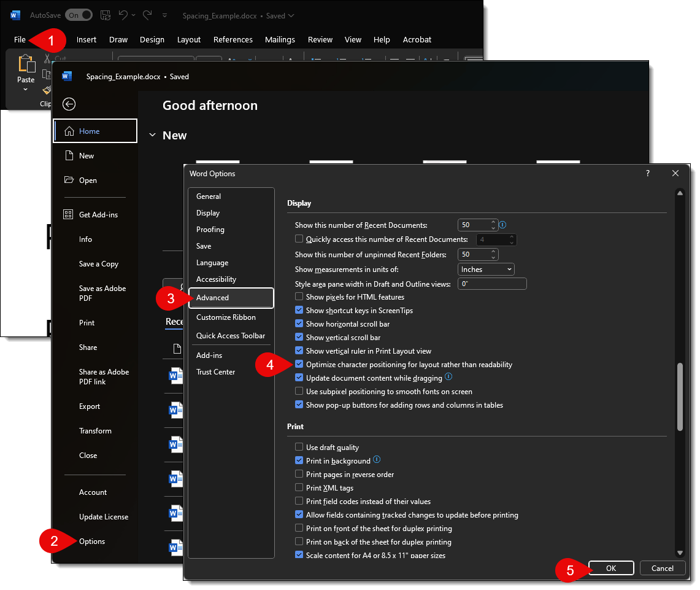Viewport: 700px width, 590px height.
Task: Click the Word Options vertical scrollbar thumb
Action: click(680, 397)
